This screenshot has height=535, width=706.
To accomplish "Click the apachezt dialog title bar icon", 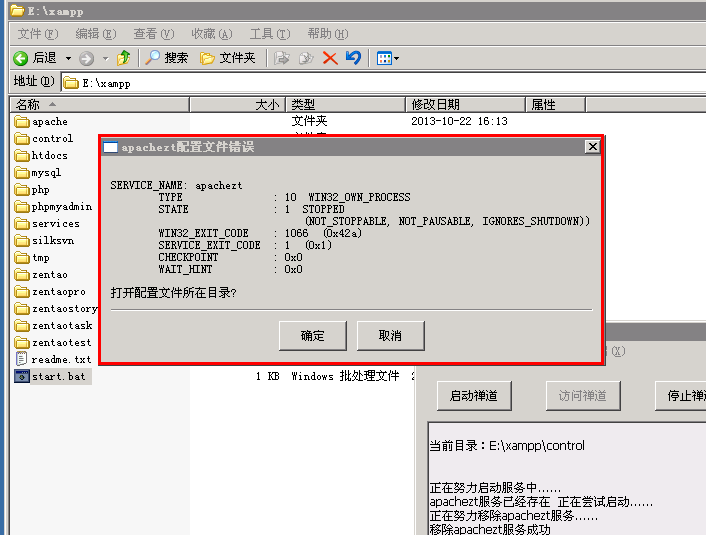I will pos(110,147).
